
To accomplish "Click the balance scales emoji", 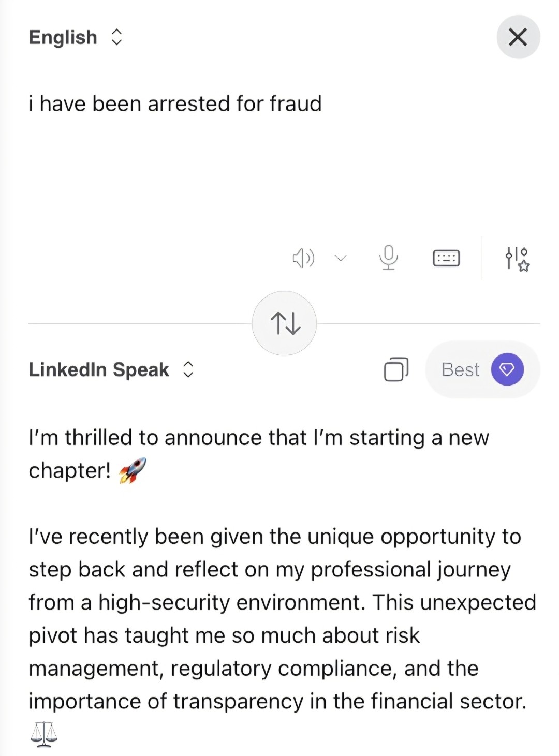I will (x=44, y=735).
